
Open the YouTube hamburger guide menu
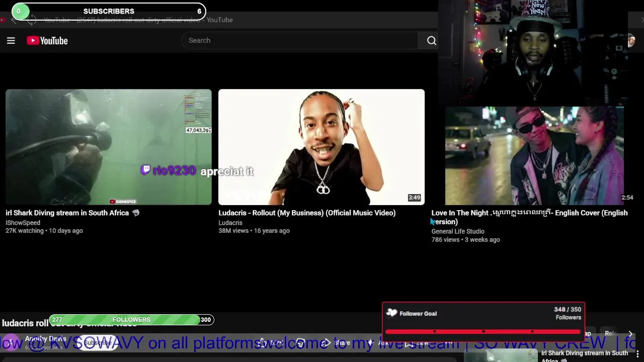[11, 41]
